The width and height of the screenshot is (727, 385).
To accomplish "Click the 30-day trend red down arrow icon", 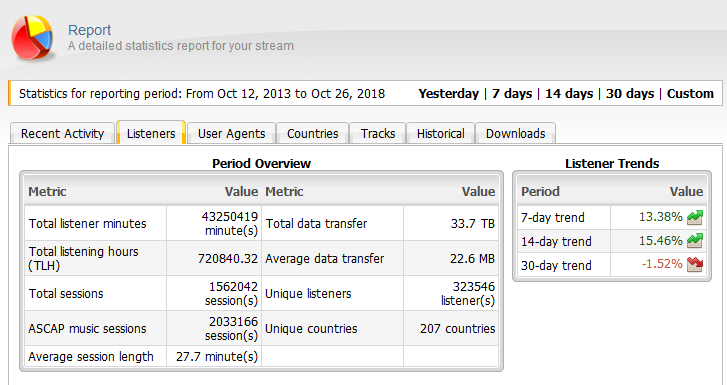I will 695,264.
